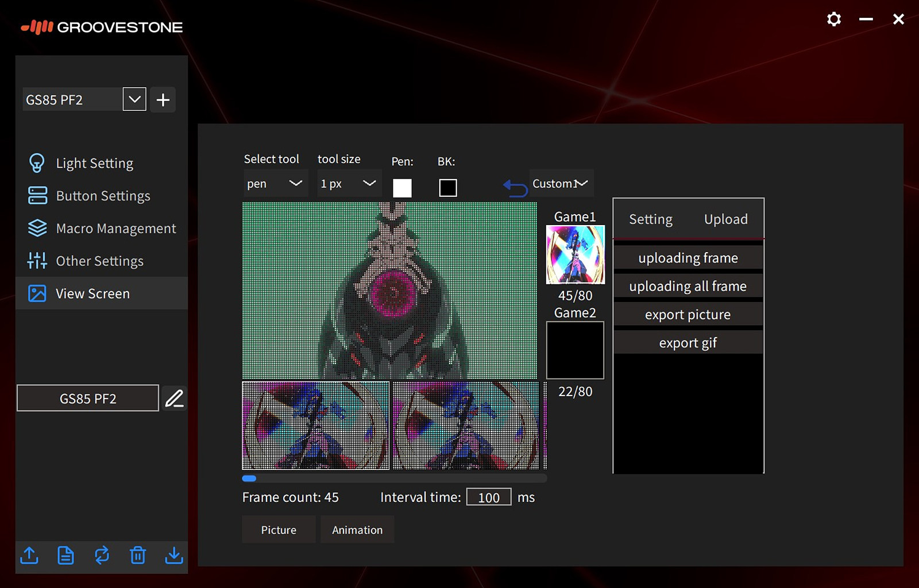919x588 pixels.
Task: Click the document file icon at bottom
Action: pyautogui.click(x=65, y=555)
